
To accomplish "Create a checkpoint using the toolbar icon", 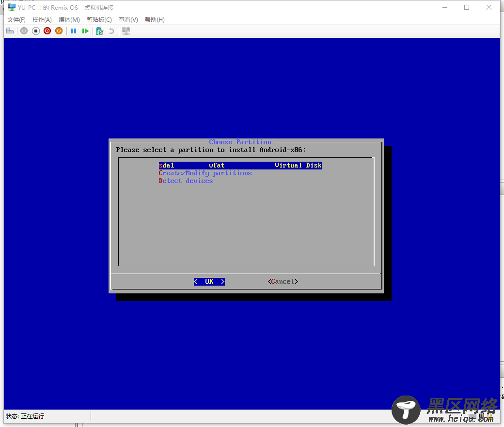I will 100,31.
